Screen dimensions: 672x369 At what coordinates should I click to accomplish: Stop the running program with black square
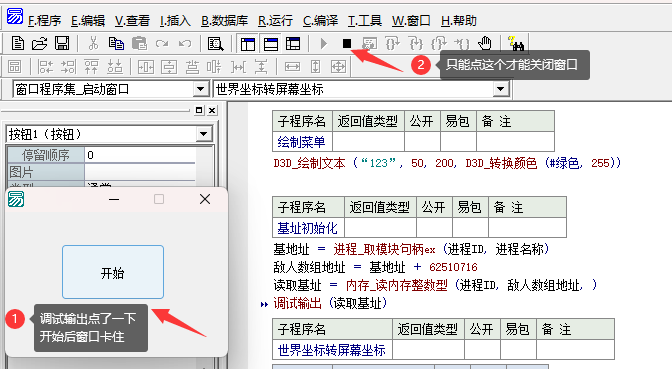pyautogui.click(x=347, y=43)
